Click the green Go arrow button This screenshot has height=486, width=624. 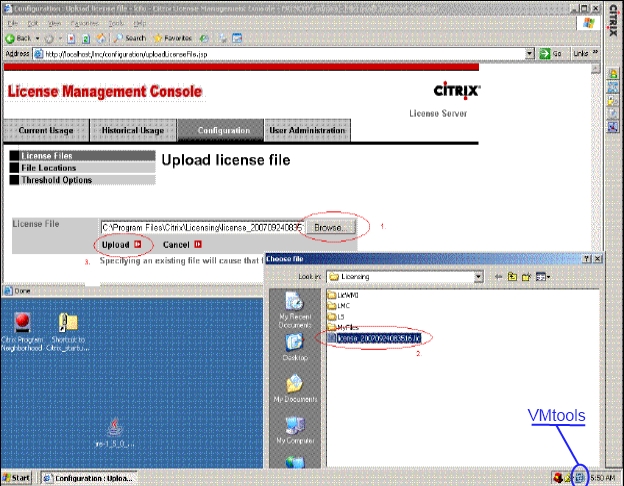click(550, 53)
